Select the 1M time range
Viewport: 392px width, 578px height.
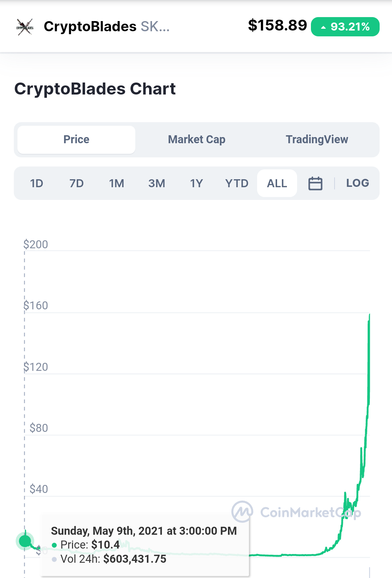(117, 183)
